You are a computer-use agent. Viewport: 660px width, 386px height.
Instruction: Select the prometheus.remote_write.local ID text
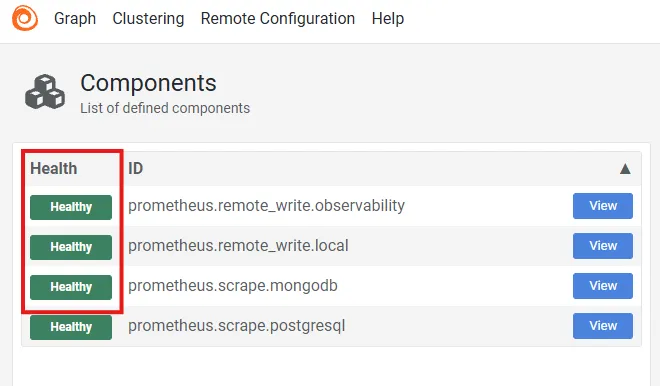click(238, 246)
